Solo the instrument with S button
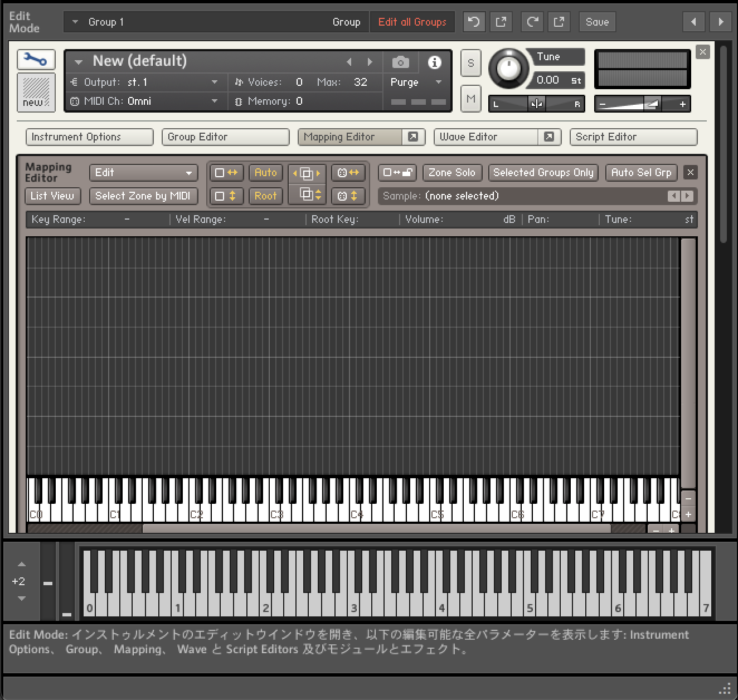This screenshot has height=700, width=738. click(x=471, y=63)
